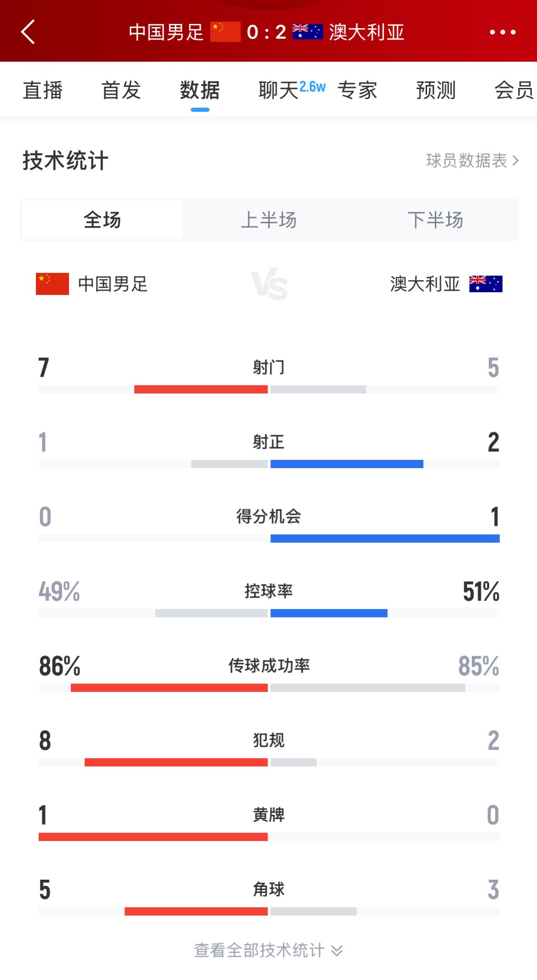Open the 专家 experts tab
Screen dimensions: 537x980
point(357,90)
